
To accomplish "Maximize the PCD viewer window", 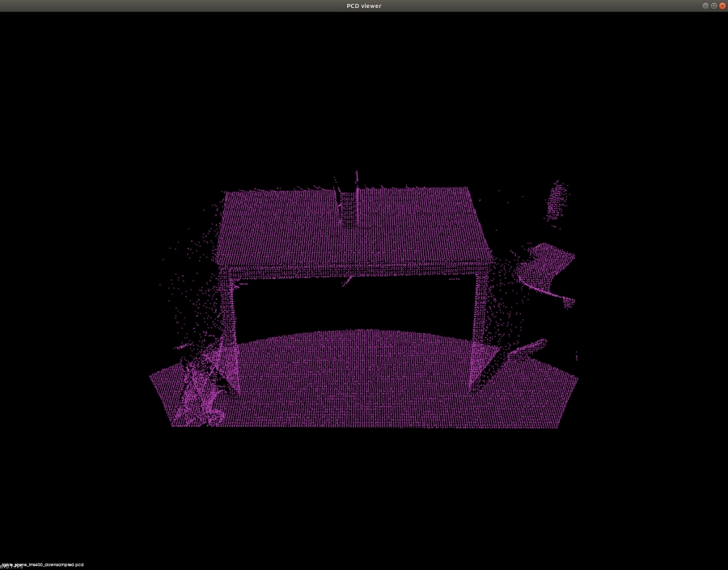I will pyautogui.click(x=713, y=6).
